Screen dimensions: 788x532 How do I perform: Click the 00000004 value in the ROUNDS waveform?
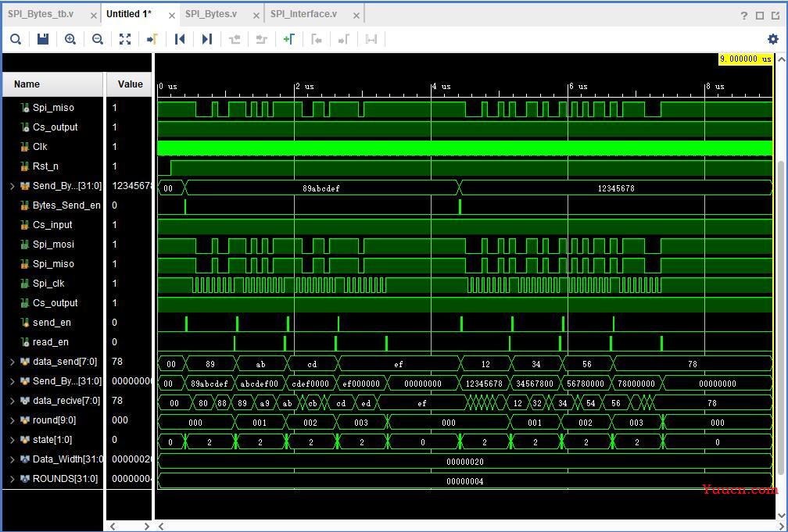click(x=465, y=481)
